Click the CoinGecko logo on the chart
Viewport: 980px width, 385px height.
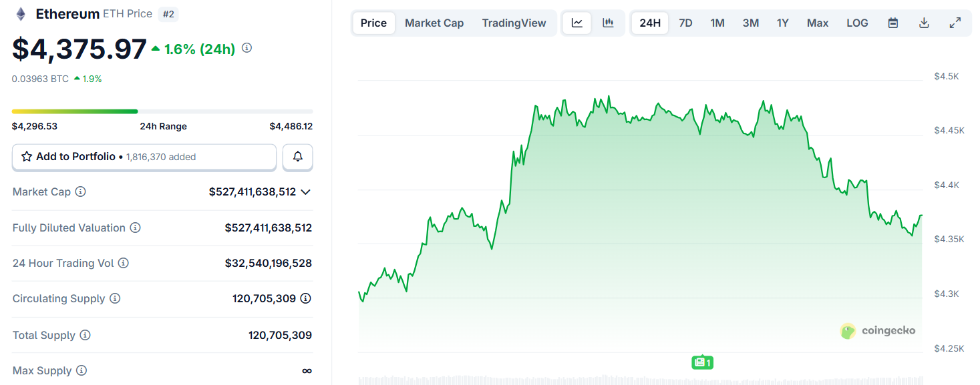coord(877,330)
